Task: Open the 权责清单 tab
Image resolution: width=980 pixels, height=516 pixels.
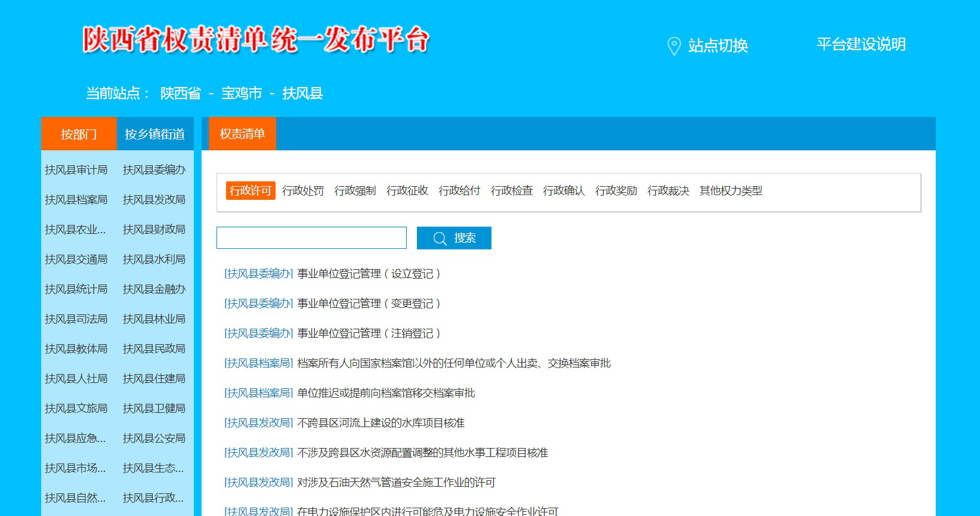Action: coord(242,134)
